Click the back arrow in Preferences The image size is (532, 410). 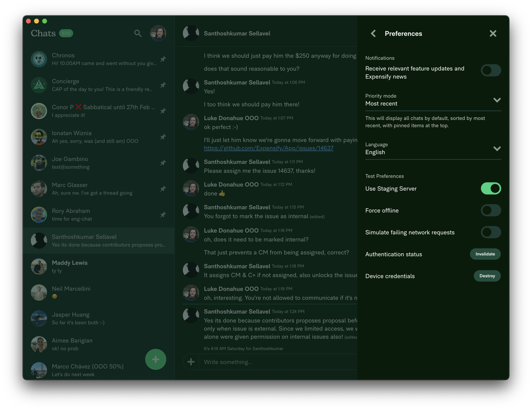click(x=373, y=33)
